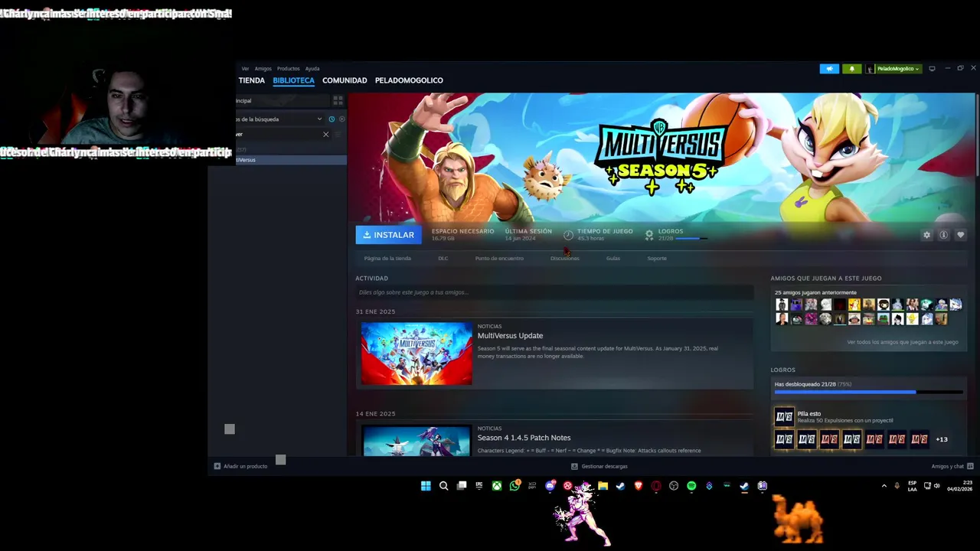980x551 pixels.
Task: Expand the search results category dropdown
Action: pyautogui.click(x=319, y=119)
